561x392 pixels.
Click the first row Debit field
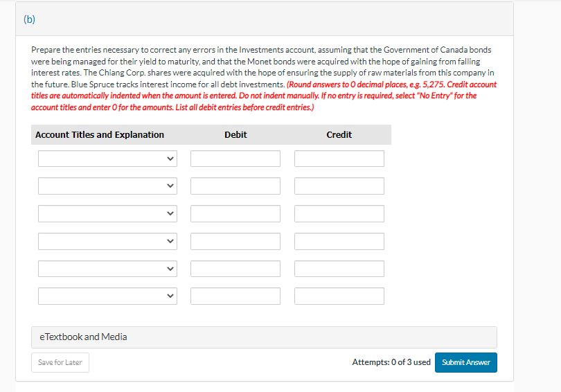(235, 159)
